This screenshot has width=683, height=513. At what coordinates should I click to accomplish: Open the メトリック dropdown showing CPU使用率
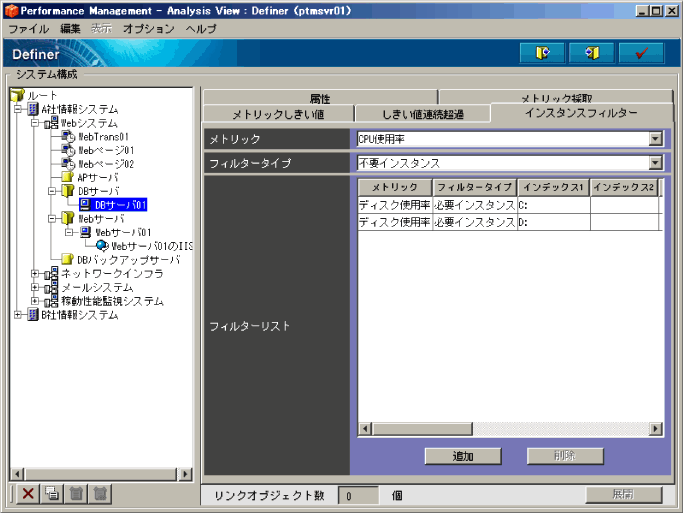[655, 139]
